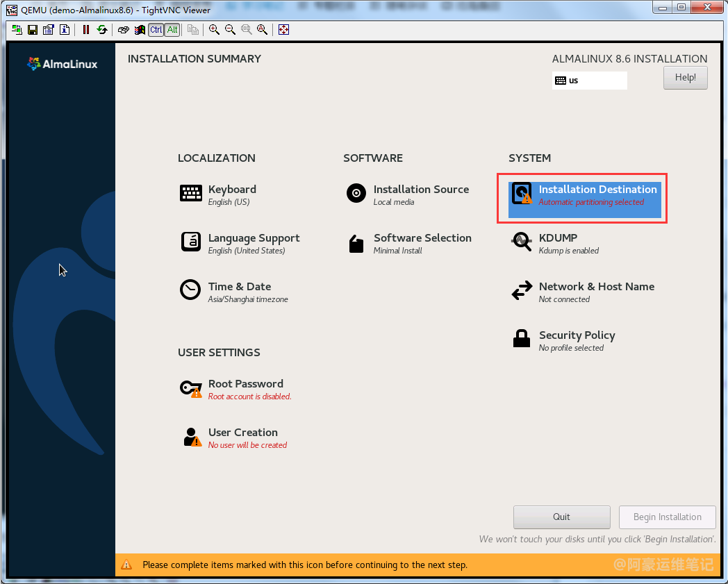
Task: Click the Network & Host Name arrows icon
Action: pos(522,290)
